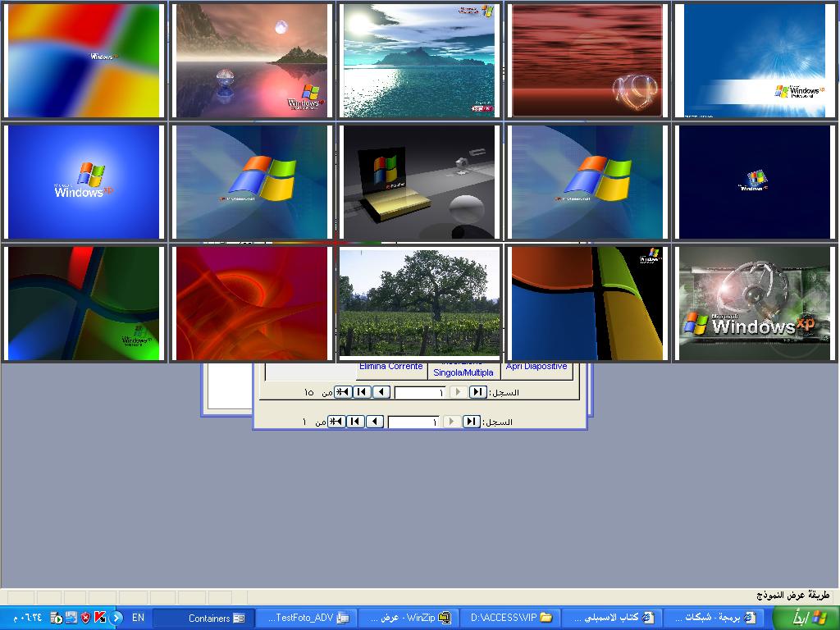Switch to the WinZip taskbar button
Screen dimensions: 840x630
[409, 618]
